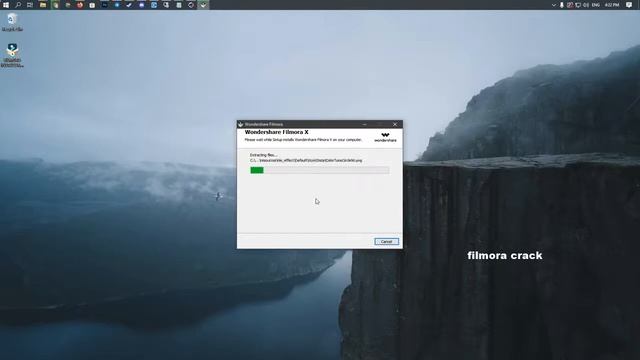Open the Action Center notifications icon
This screenshot has height=360, width=640.
click(x=629, y=5)
